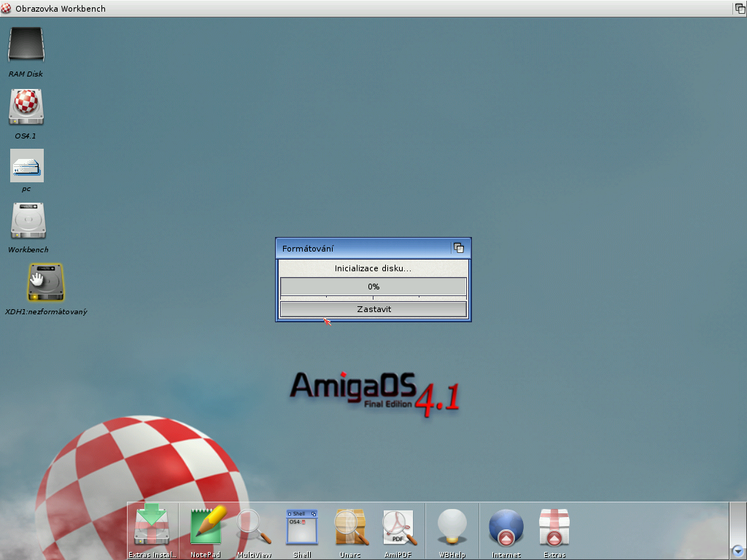
Task: Click the 'Inicializace disku...' status text
Action: 373,268
